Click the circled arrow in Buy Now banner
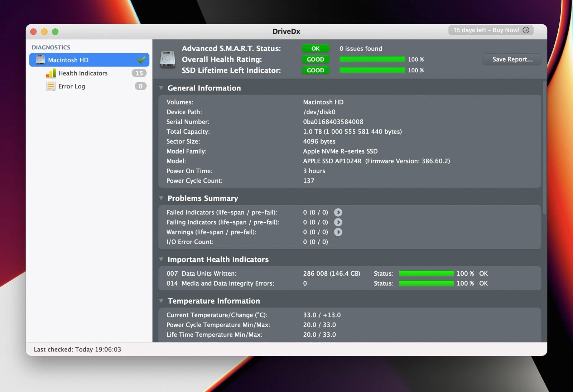 point(526,30)
